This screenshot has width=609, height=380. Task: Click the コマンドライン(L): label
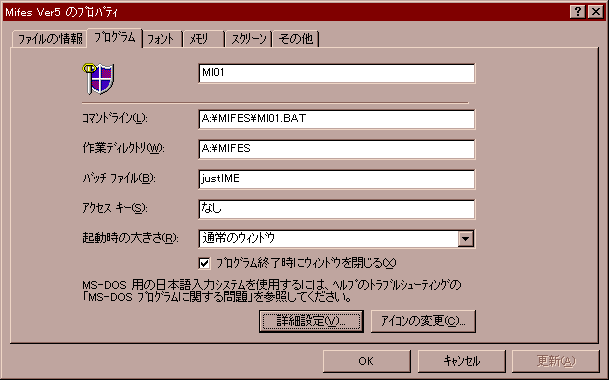[115, 118]
